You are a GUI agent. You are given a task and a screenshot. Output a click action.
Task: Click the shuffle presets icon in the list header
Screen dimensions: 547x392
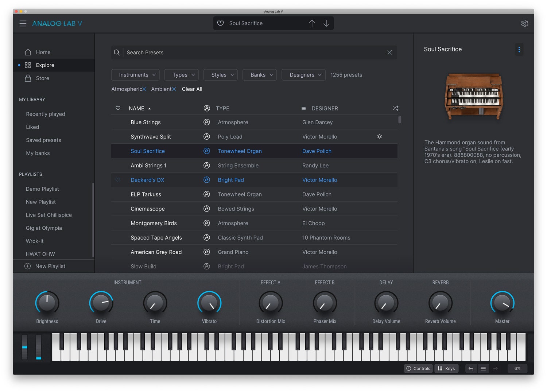[395, 108]
